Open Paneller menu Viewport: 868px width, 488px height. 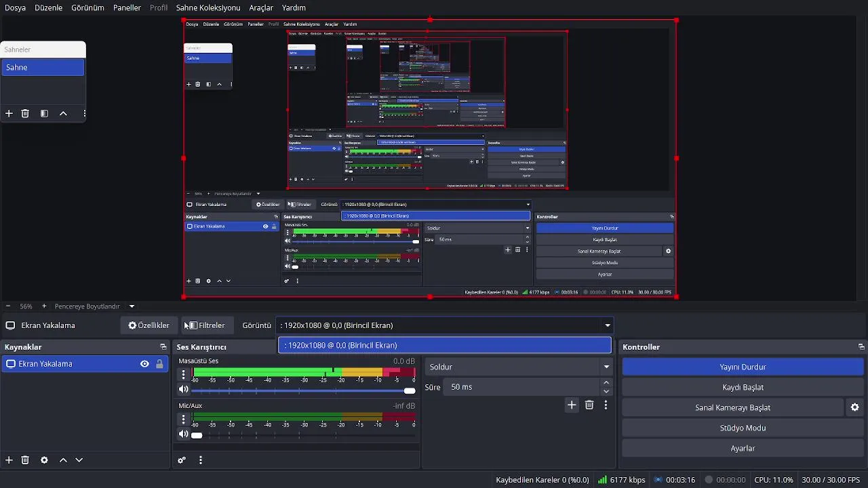tap(127, 7)
